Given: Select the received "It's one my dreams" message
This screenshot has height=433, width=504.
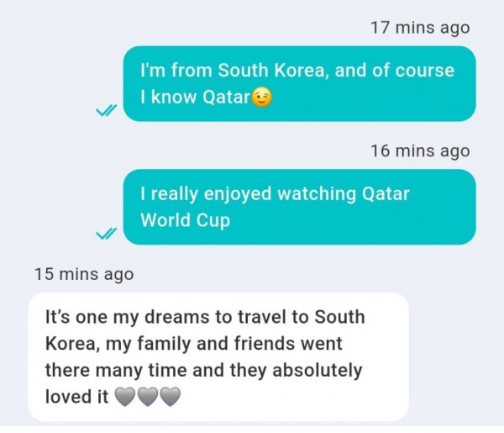Looking at the screenshot, I should coord(218,356).
